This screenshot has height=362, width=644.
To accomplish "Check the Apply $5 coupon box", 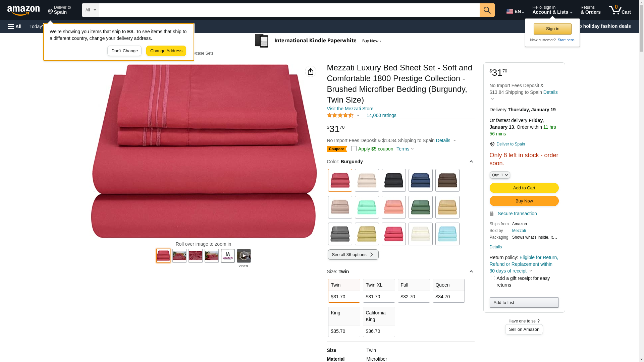I will pos(354,148).
